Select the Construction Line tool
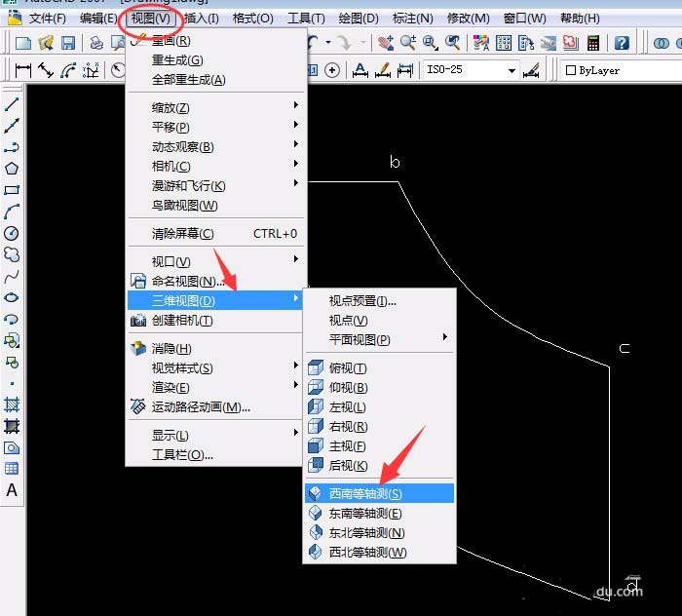Screen dimensions: 682x616 click(x=12, y=126)
